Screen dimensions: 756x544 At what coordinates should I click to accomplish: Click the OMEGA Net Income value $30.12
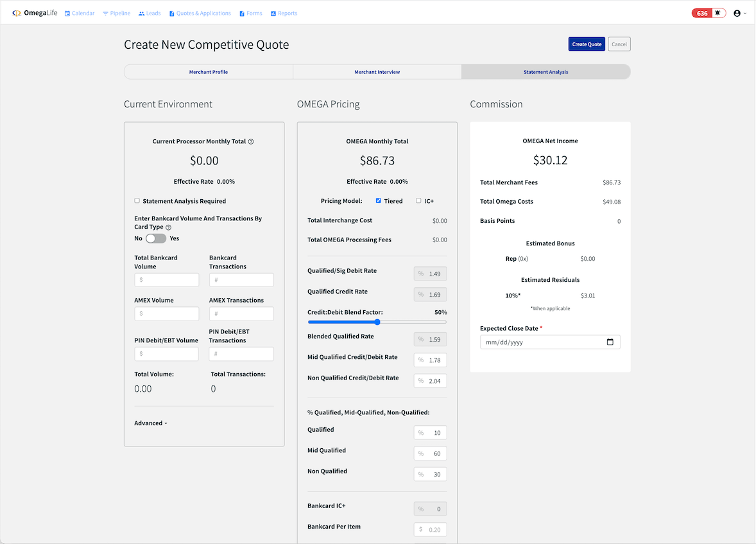pyautogui.click(x=550, y=161)
